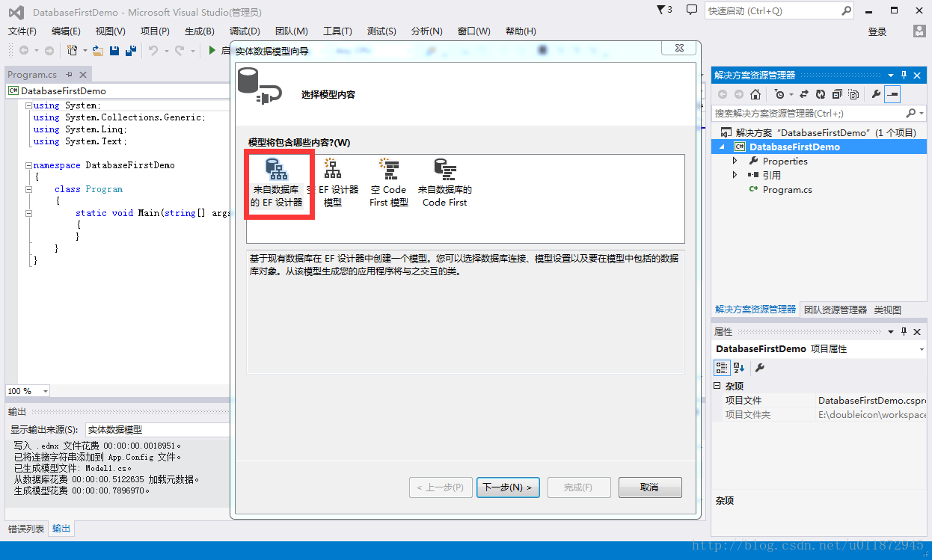Expand the Properties tree node
932x560 pixels.
[x=735, y=161]
